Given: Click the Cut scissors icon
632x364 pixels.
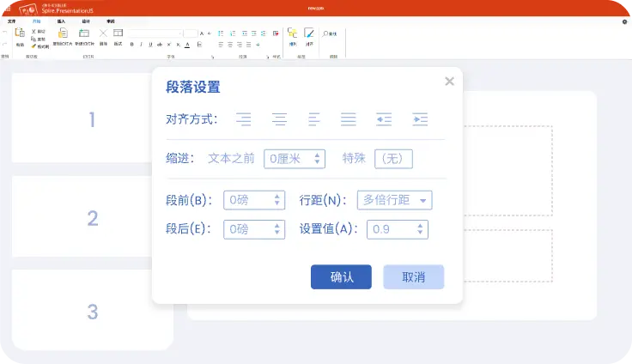Looking at the screenshot, I should coord(33,32).
